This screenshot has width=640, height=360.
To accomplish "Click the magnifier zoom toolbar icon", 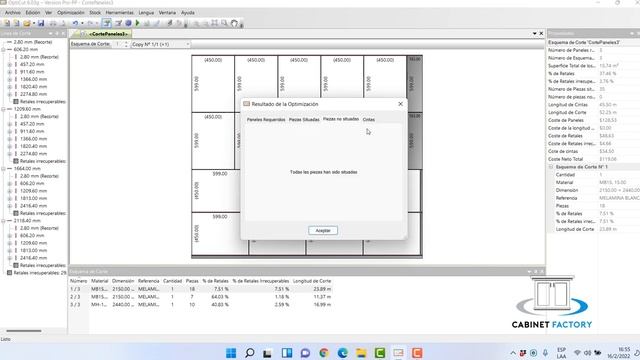I will click(224, 23).
